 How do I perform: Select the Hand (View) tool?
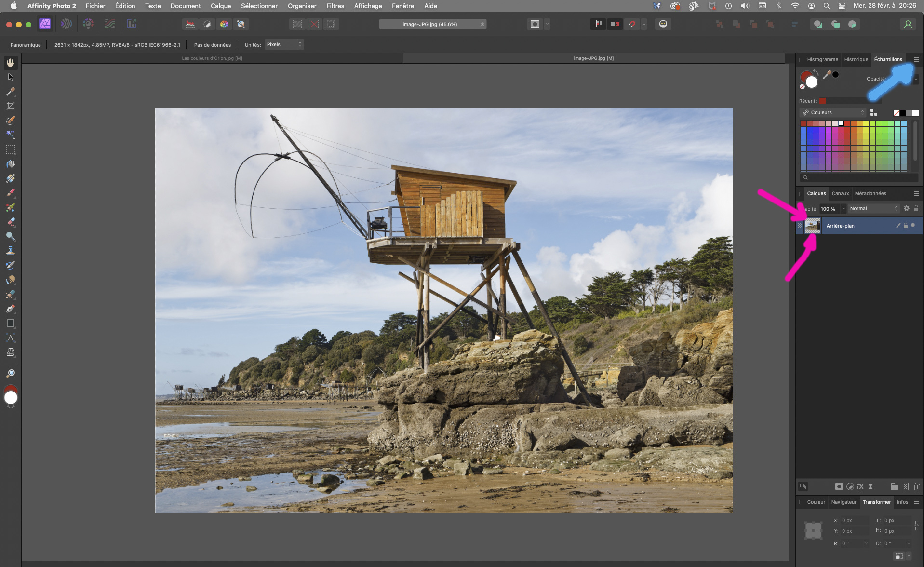(x=11, y=63)
